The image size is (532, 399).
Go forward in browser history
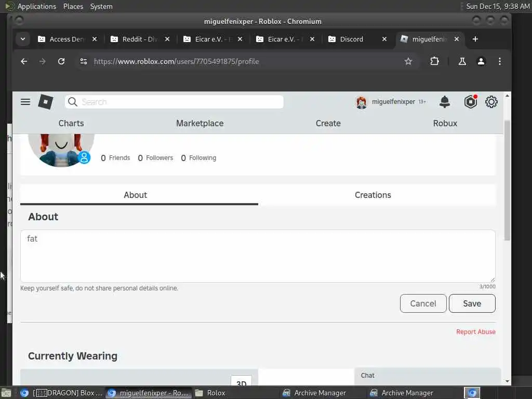click(x=43, y=61)
